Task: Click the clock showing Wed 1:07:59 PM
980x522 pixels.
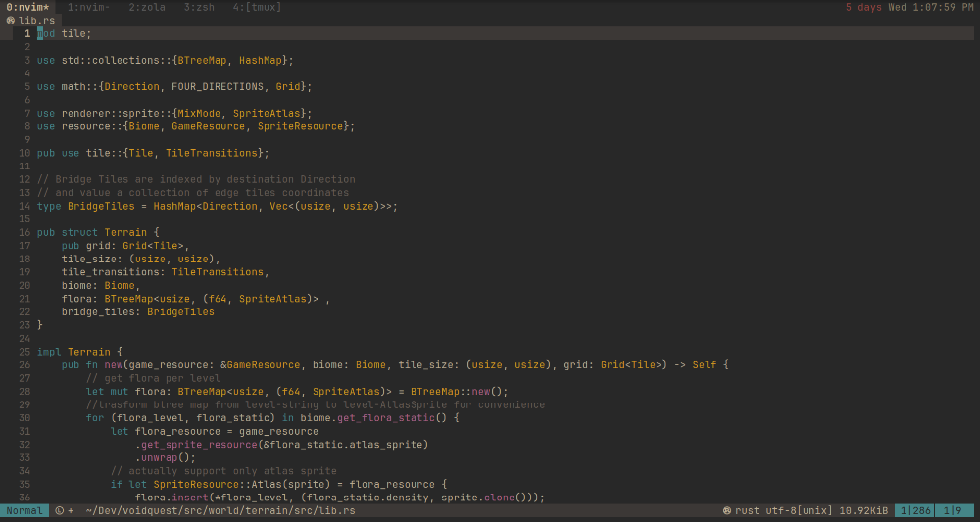Action: 931,7
